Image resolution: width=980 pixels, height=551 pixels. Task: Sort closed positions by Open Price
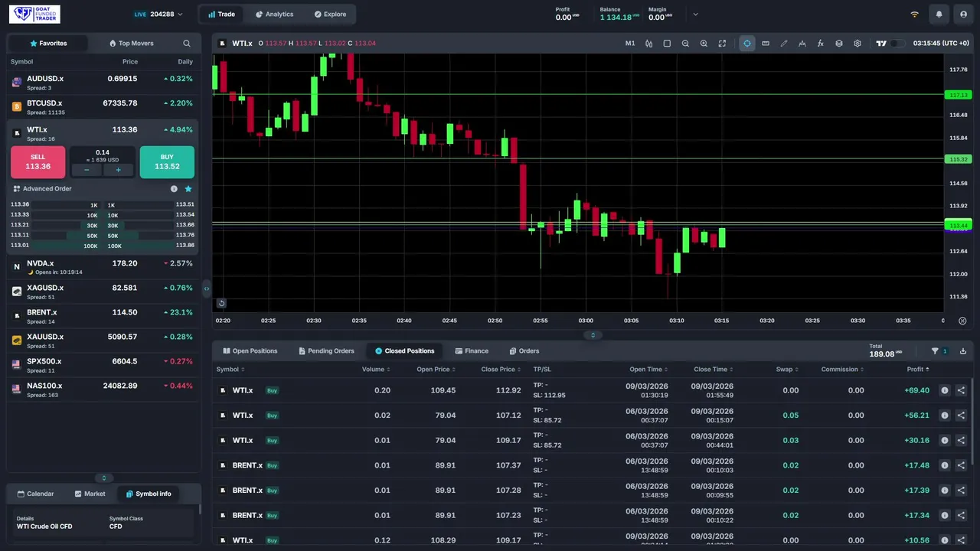[x=436, y=370]
